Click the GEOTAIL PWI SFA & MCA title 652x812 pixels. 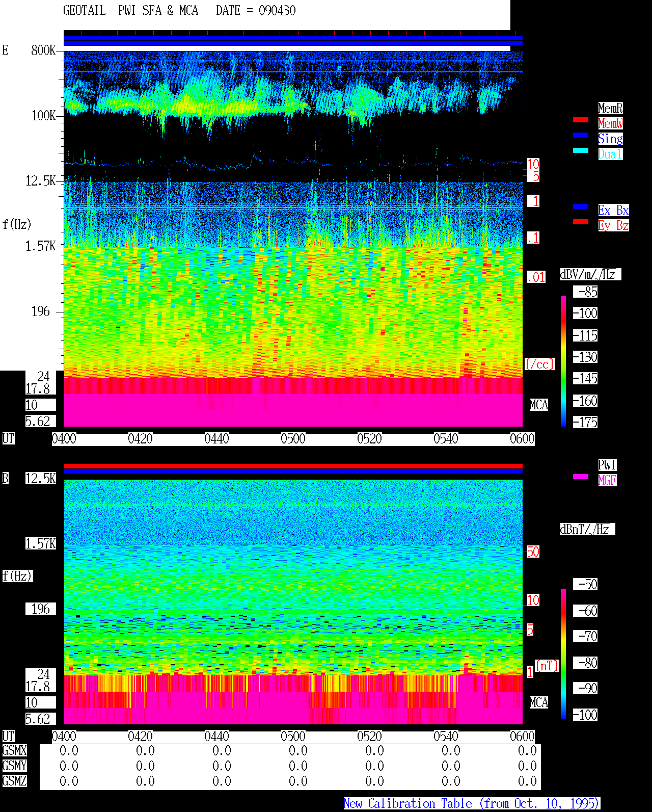click(130, 11)
